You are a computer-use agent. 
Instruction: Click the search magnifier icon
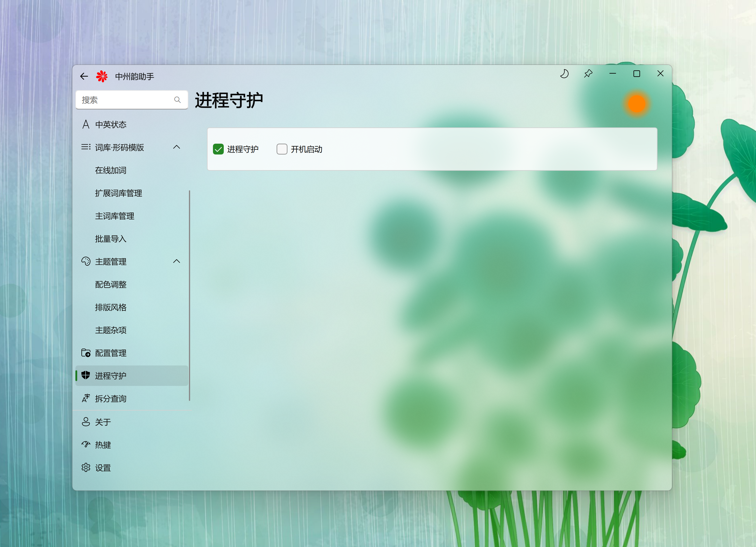(177, 100)
